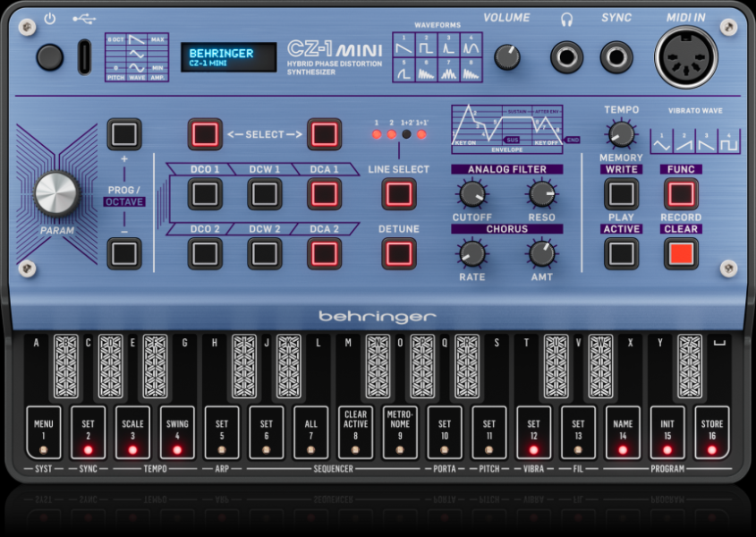Select sawtooth shape under WAVEFORMS (wave 1)
The height and width of the screenshot is (537, 756).
tap(403, 45)
